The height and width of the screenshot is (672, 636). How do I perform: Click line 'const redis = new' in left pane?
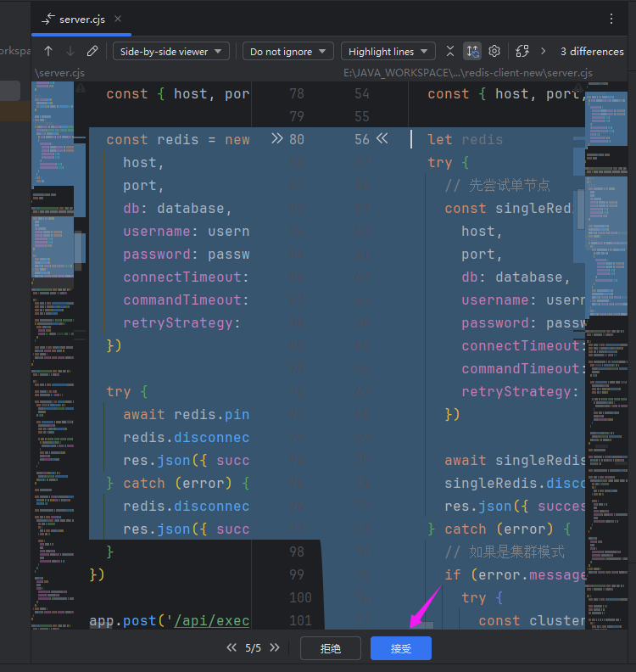pos(178,140)
